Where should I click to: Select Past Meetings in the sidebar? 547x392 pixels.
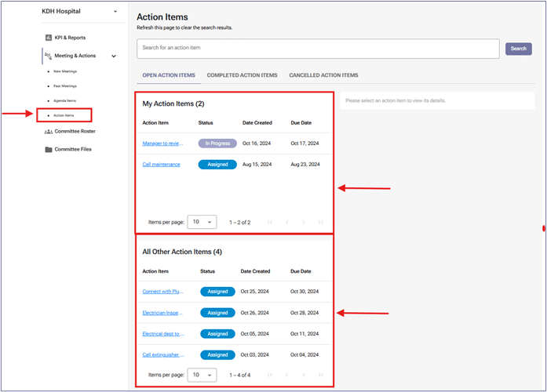[64, 86]
